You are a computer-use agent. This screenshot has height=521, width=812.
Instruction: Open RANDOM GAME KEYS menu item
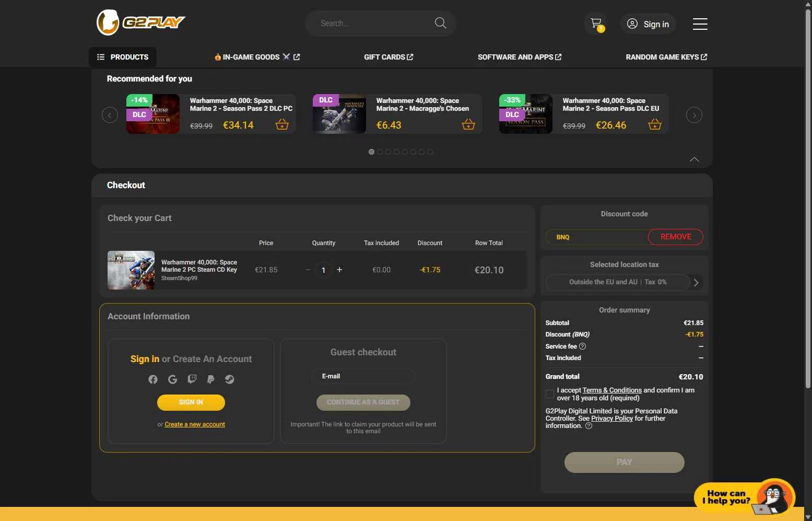point(666,57)
